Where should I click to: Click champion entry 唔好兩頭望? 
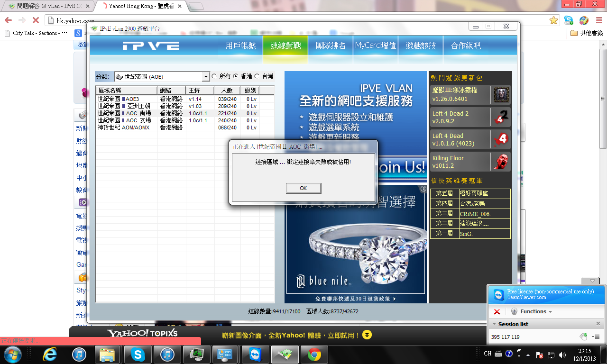(x=485, y=193)
